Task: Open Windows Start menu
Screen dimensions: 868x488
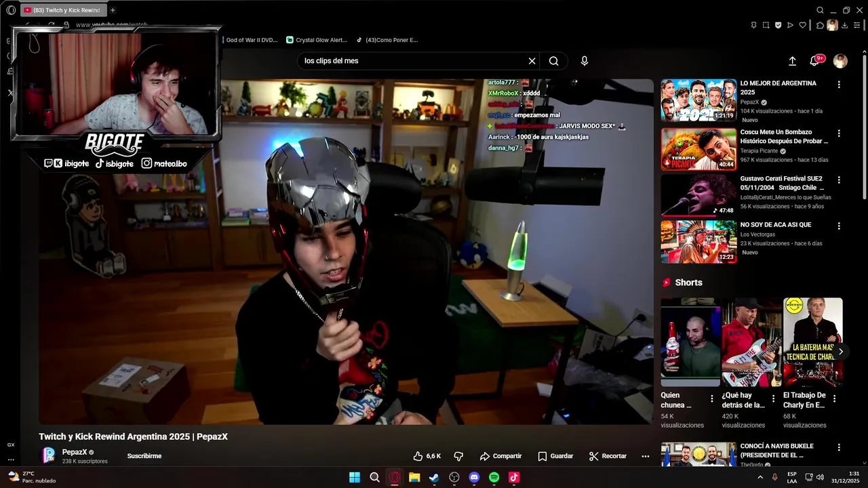Action: [x=355, y=477]
